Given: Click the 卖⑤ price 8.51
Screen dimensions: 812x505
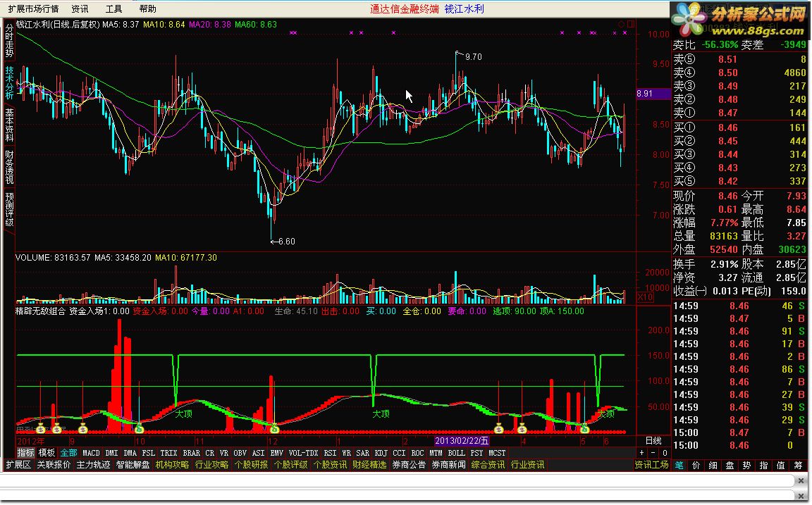Looking at the screenshot, I should coord(727,59).
